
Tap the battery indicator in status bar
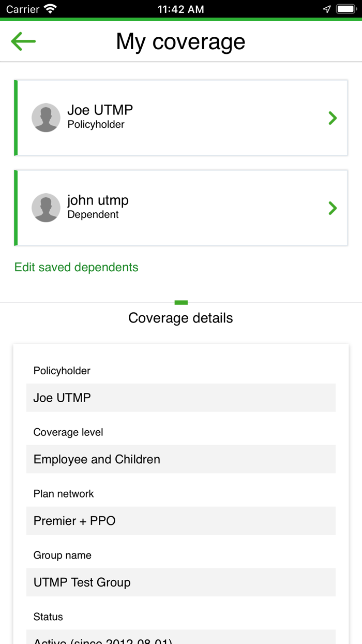point(345,9)
